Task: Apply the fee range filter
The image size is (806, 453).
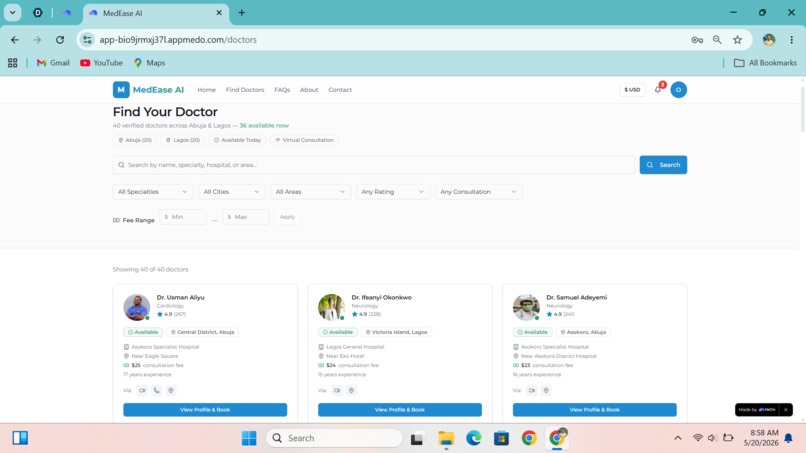Action: (x=287, y=217)
